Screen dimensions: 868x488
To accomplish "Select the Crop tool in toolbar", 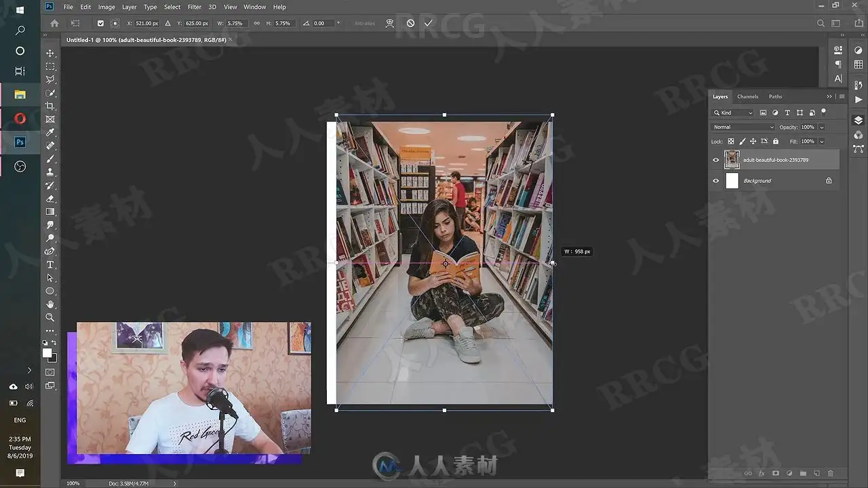I will (50, 106).
